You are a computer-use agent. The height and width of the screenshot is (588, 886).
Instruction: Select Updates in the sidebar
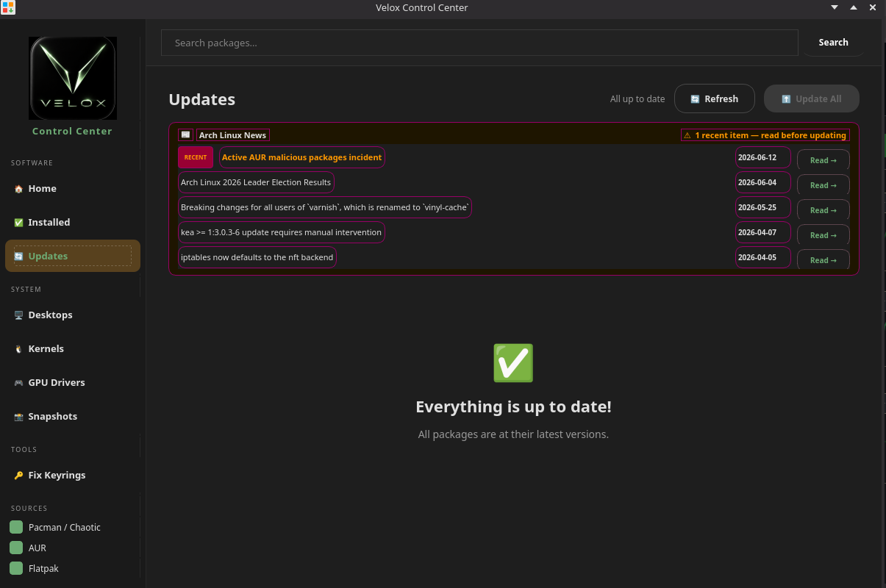tap(72, 256)
